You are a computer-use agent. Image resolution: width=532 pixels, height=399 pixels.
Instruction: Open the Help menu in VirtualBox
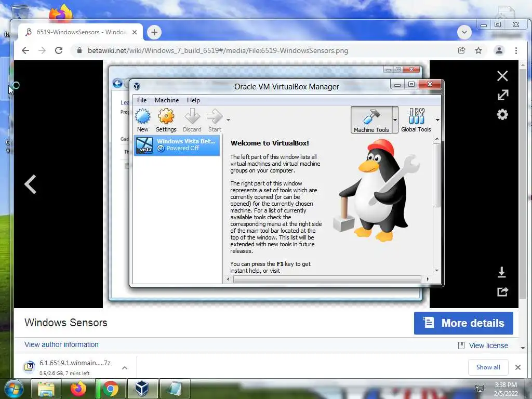pyautogui.click(x=193, y=100)
